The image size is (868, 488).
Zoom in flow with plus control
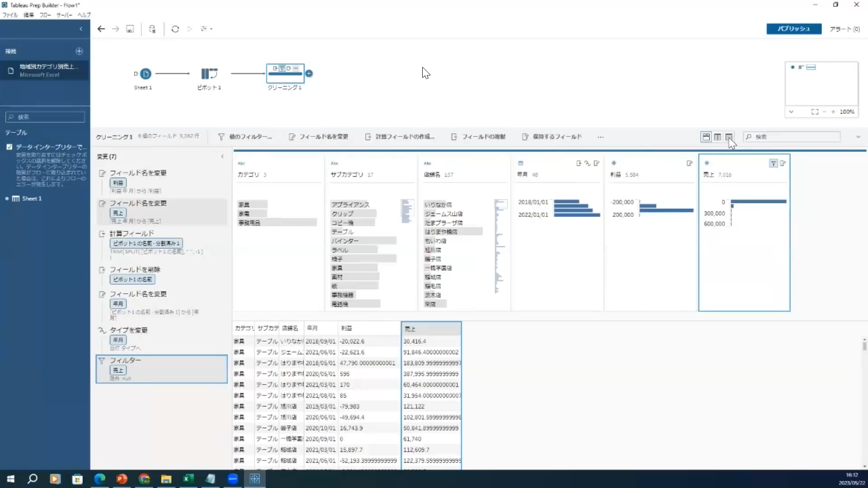pos(833,112)
